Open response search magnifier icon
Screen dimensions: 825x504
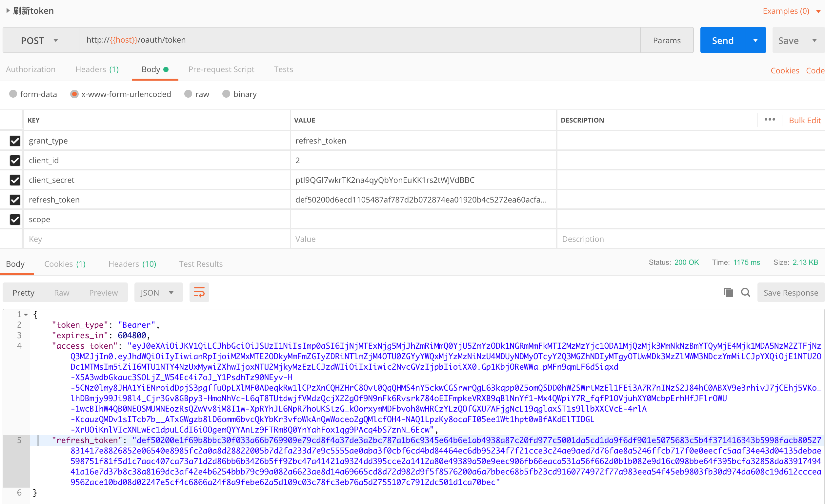click(x=745, y=293)
